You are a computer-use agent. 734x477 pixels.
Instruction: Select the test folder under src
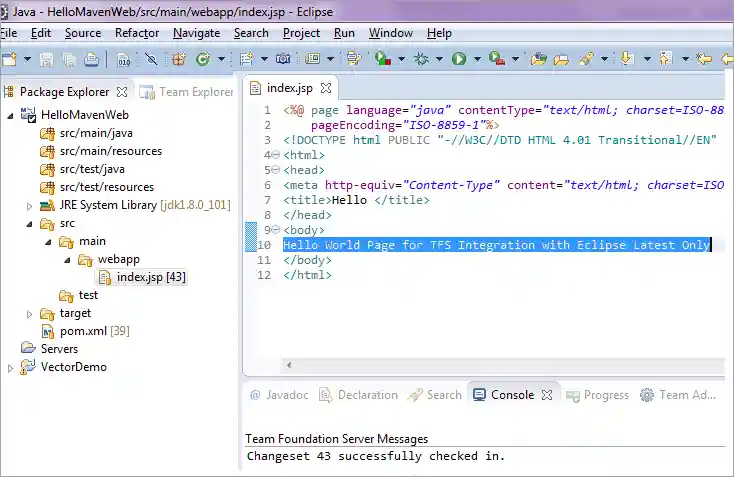pyautogui.click(x=79, y=295)
